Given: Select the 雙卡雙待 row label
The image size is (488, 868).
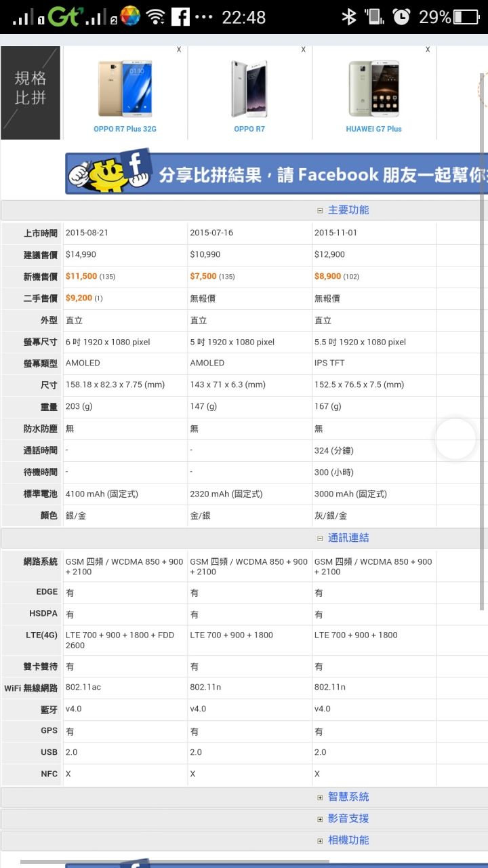Looking at the screenshot, I should click(41, 666).
